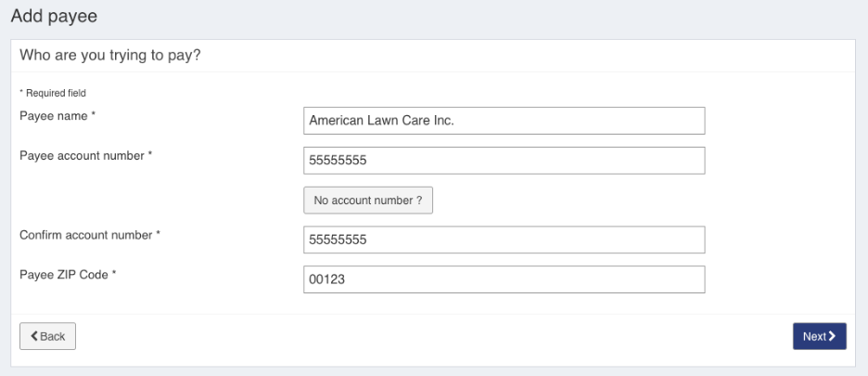The height and width of the screenshot is (376, 868).
Task: Click the "American Lawn Care Inc." text
Action: pos(381,121)
